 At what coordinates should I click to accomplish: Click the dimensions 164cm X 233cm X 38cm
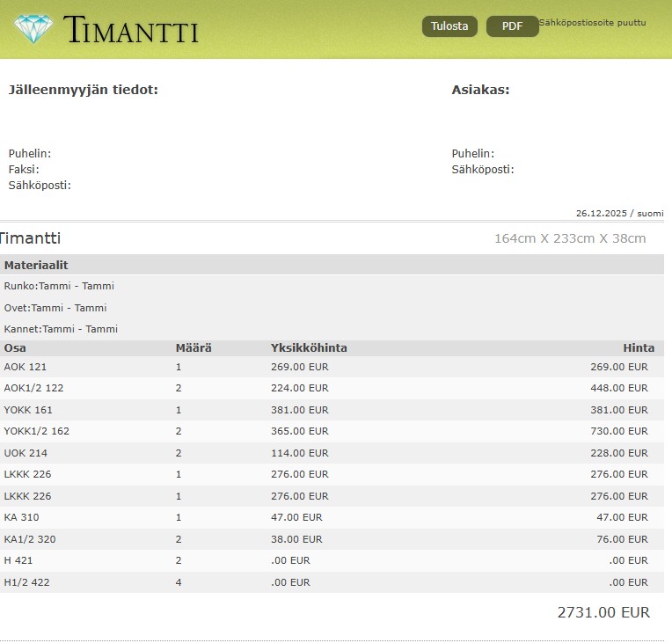tap(570, 238)
